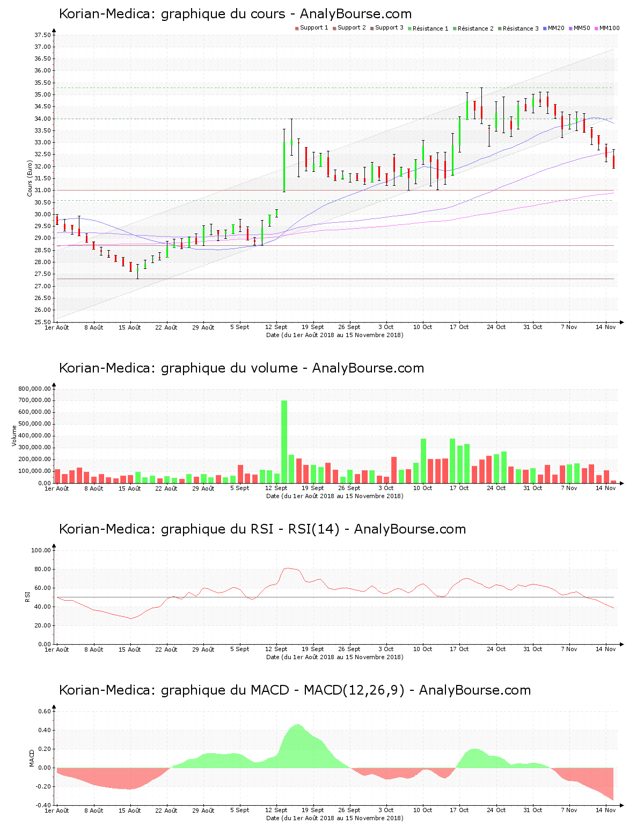Click the 37.50 price axis value
The height and width of the screenshot is (832, 644).
42,35
